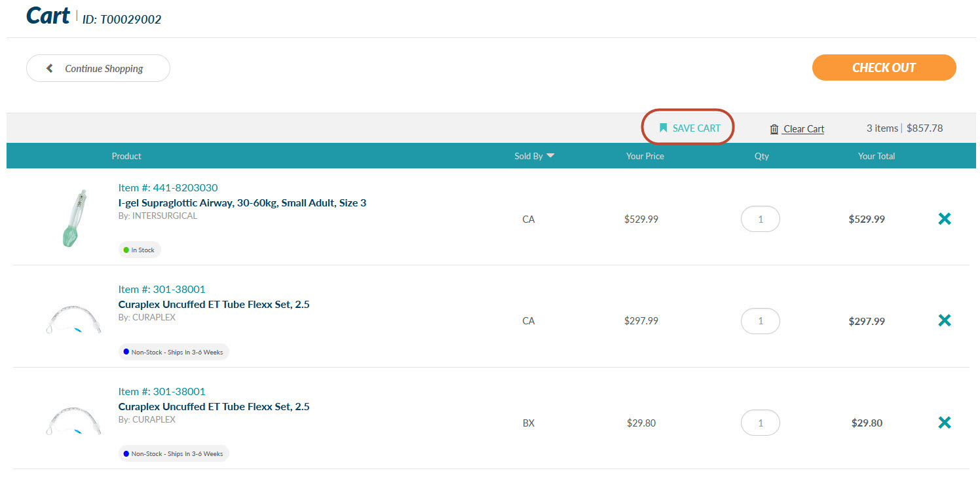Click the Qty column header
Viewport: 980px width, 496px height.
point(761,156)
